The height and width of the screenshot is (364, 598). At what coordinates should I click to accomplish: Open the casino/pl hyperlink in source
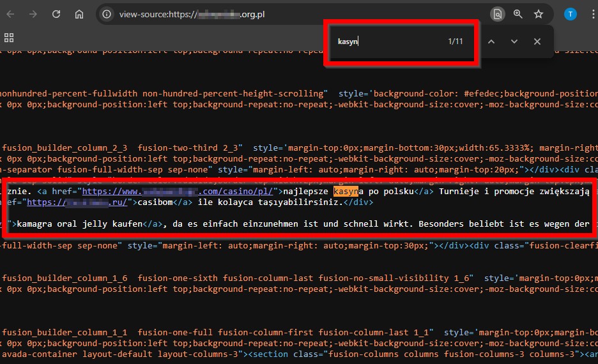176,191
